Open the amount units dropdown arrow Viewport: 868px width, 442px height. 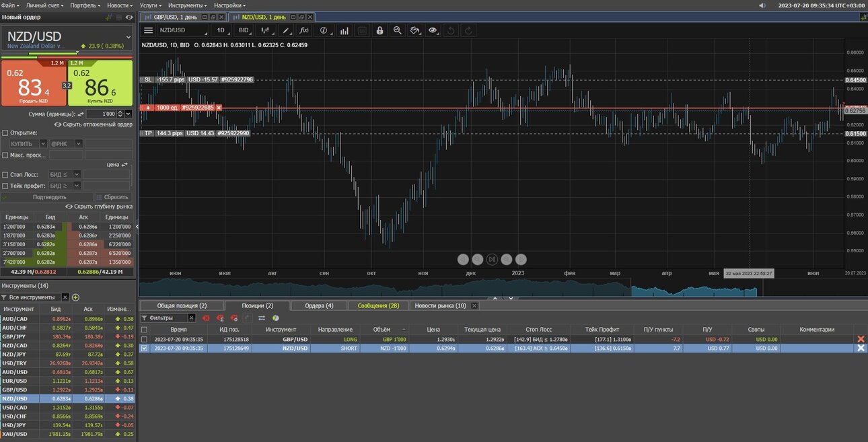pos(129,114)
